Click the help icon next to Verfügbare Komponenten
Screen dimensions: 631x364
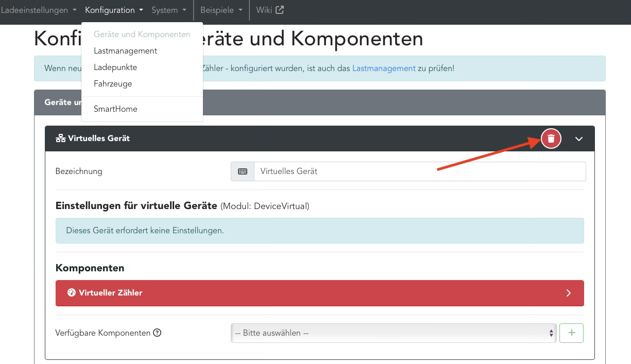click(x=158, y=333)
